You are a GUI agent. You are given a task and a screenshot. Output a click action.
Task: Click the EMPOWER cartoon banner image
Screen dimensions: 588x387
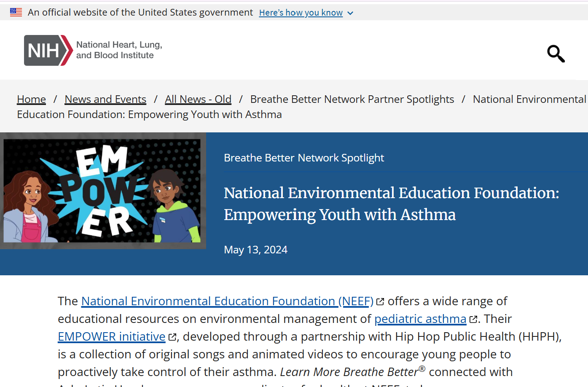coord(103,191)
